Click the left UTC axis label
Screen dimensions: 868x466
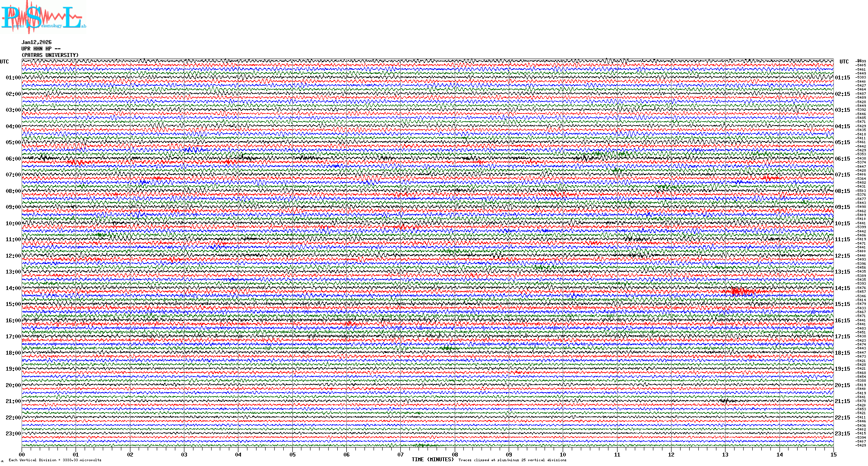click(4, 62)
